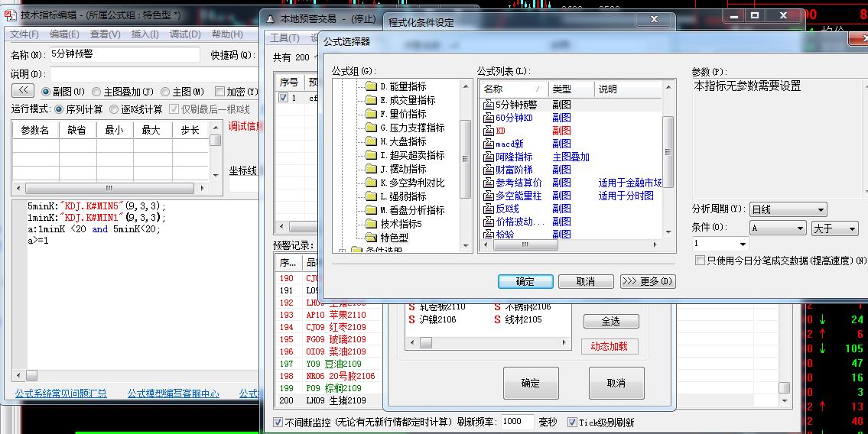Click the 技术指标编辑 window title icon

click(10, 15)
